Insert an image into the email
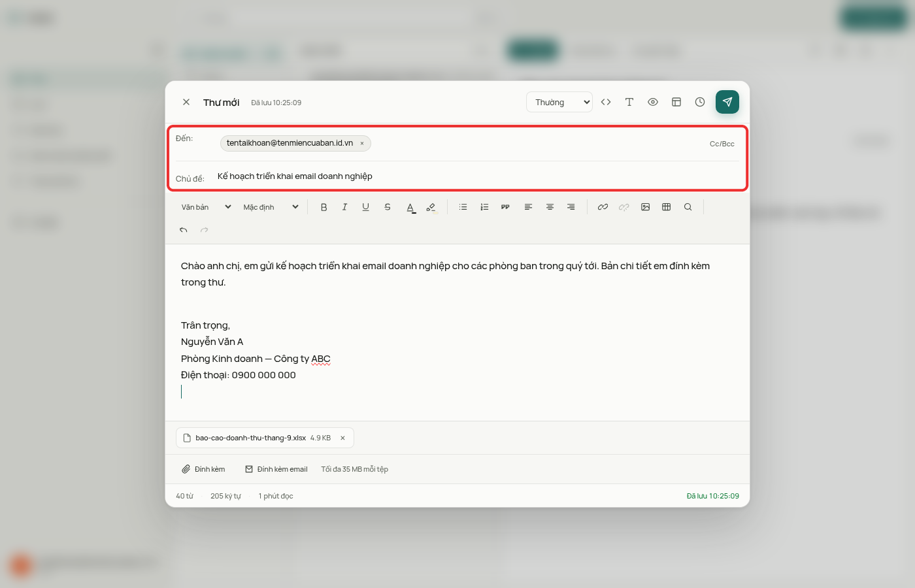The height and width of the screenshot is (588, 915). 645,207
